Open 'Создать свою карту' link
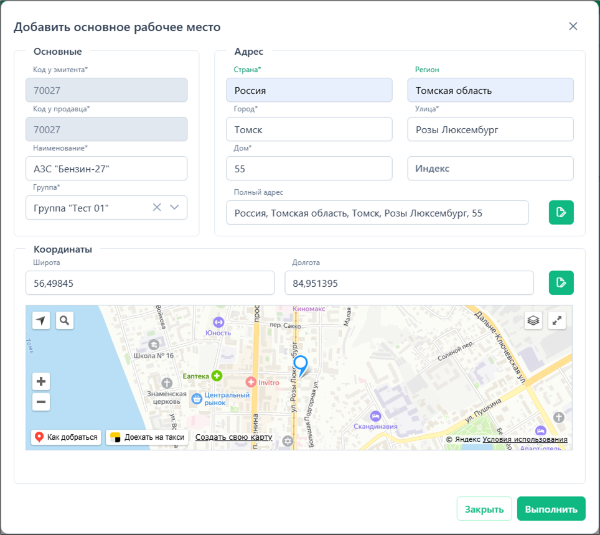The height and width of the screenshot is (535, 600). (234, 437)
